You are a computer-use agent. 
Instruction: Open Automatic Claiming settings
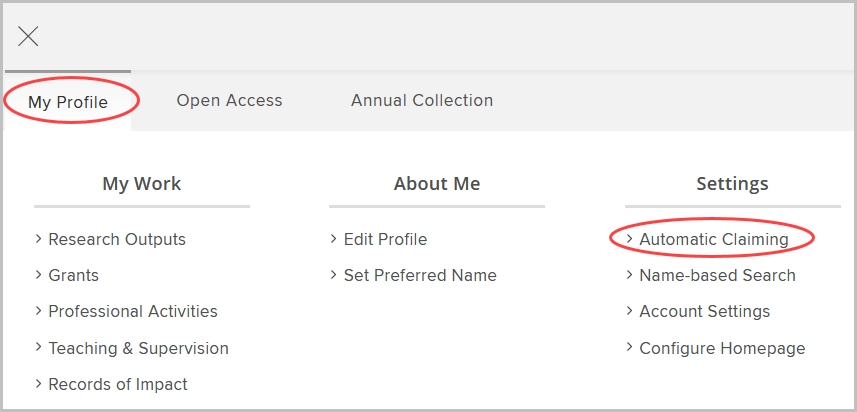coord(713,240)
